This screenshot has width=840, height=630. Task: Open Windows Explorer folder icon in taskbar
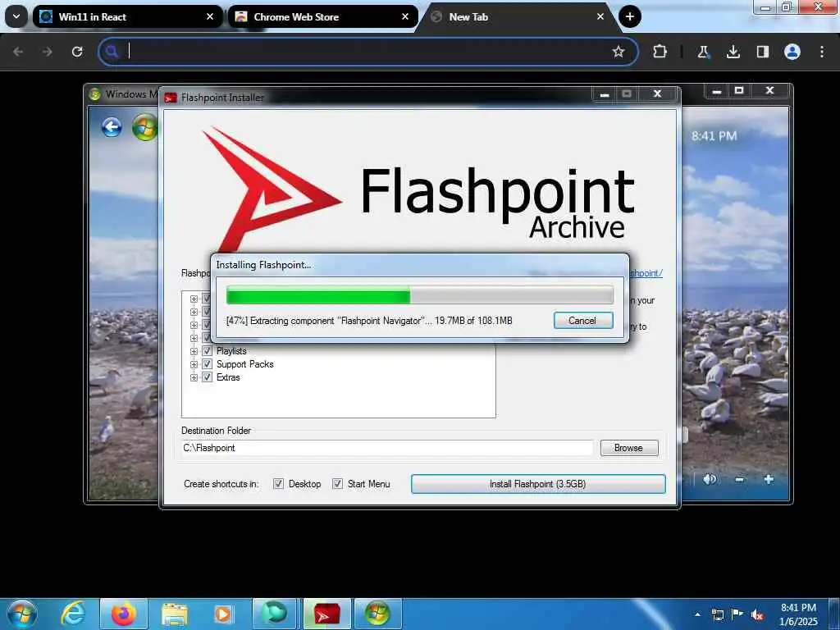pos(174,614)
